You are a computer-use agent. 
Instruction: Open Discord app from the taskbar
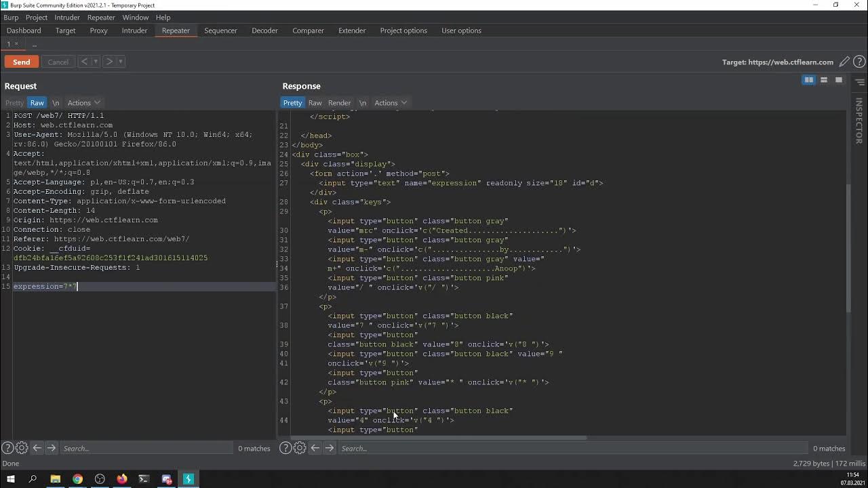pos(166,479)
